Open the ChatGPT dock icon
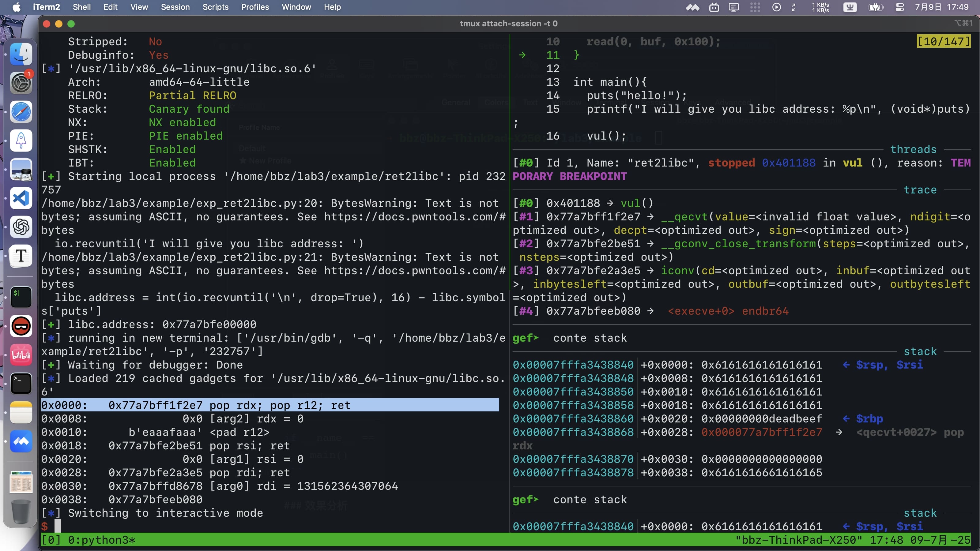Screen dimensions: 980x551 tap(21, 227)
